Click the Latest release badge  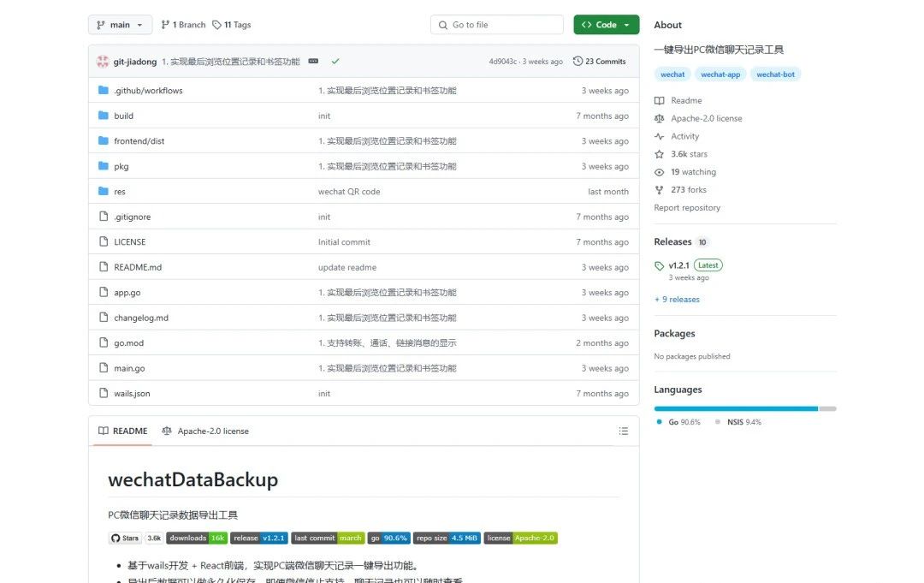click(x=708, y=265)
